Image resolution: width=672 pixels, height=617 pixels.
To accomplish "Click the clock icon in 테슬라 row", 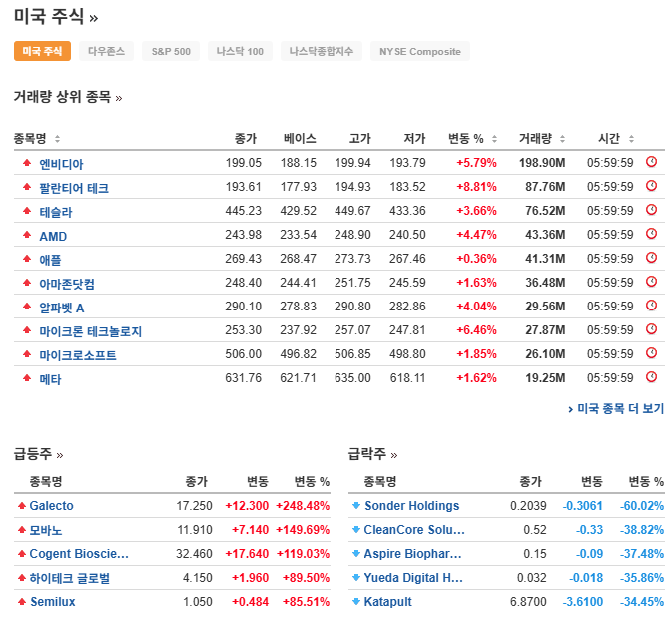I will pyautogui.click(x=651, y=210).
